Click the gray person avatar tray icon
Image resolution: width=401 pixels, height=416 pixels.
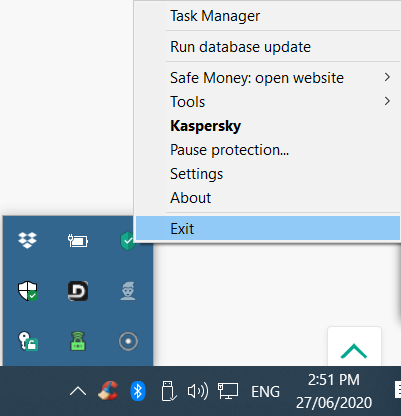128,291
